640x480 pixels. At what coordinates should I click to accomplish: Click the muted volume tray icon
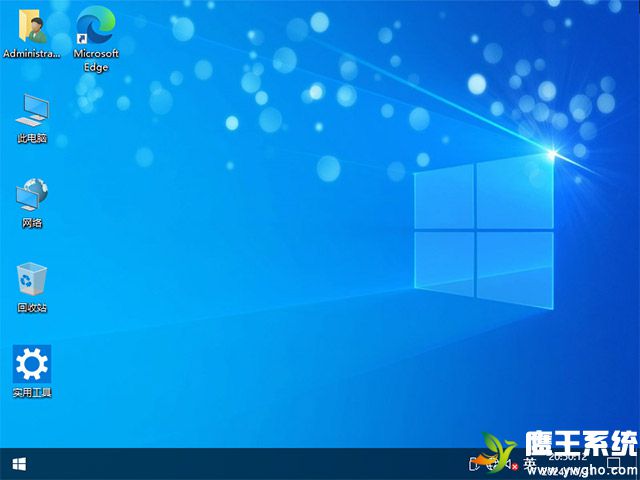(511, 464)
